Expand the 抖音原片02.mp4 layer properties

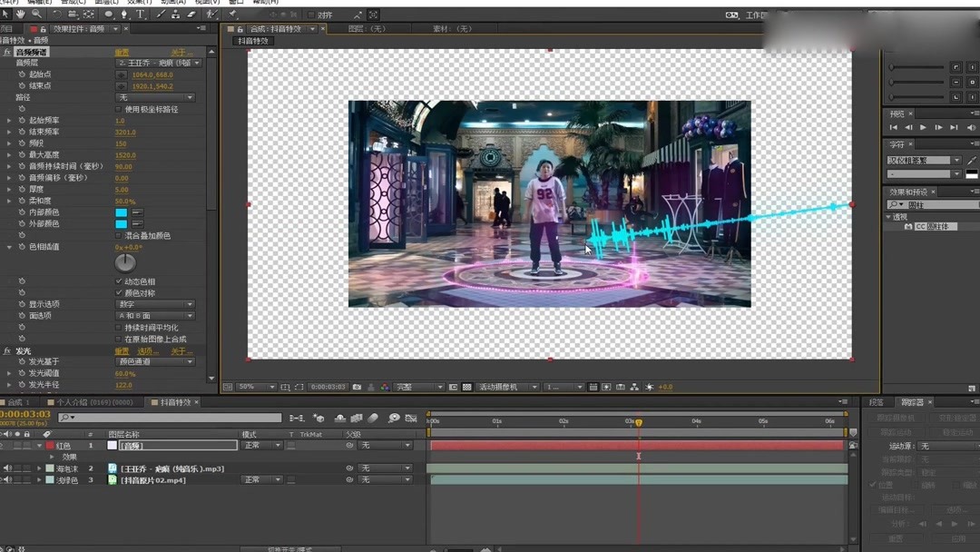39,479
